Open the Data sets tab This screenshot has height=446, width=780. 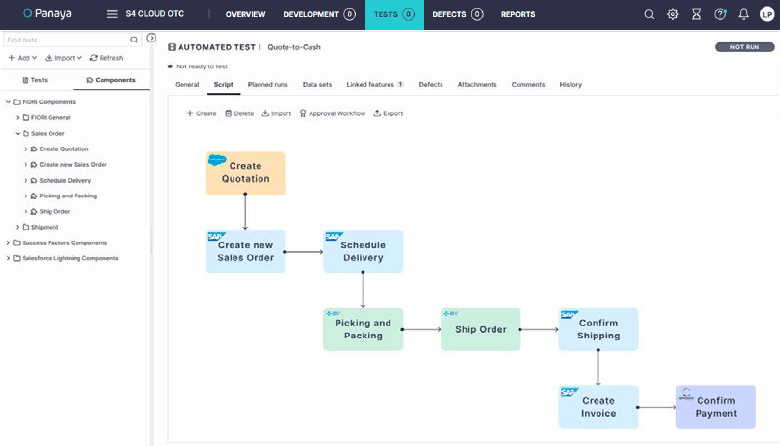coord(317,85)
